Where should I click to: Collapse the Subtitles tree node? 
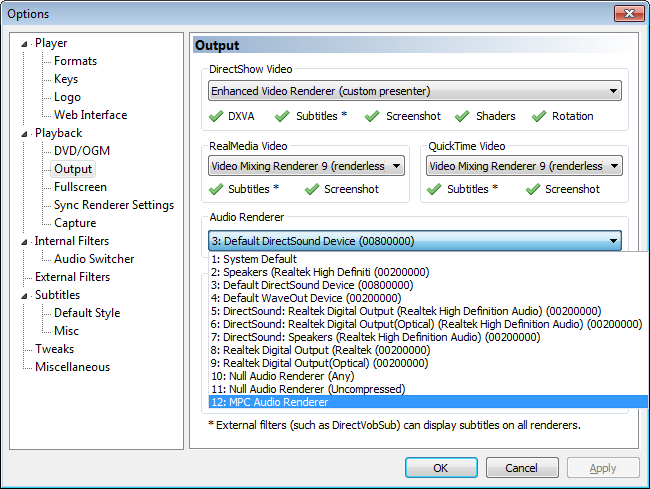[24, 296]
